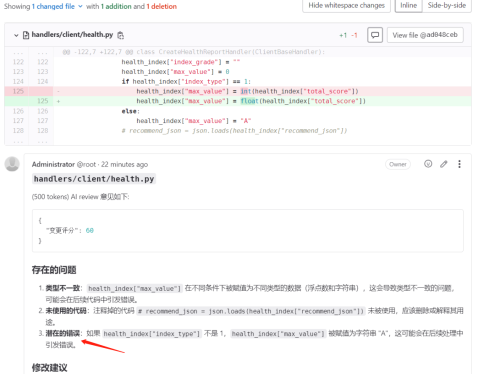
Task: Click removed line number 125
Action: pyautogui.click(x=18, y=91)
